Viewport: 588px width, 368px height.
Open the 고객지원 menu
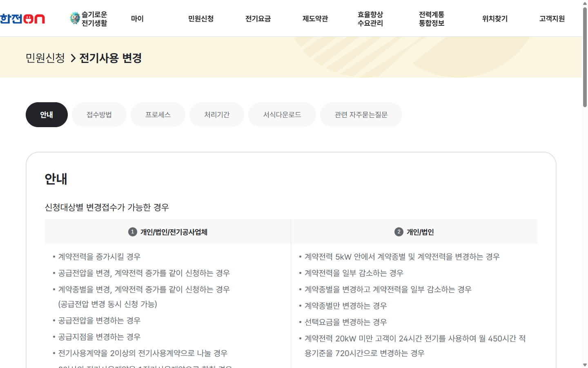552,18
